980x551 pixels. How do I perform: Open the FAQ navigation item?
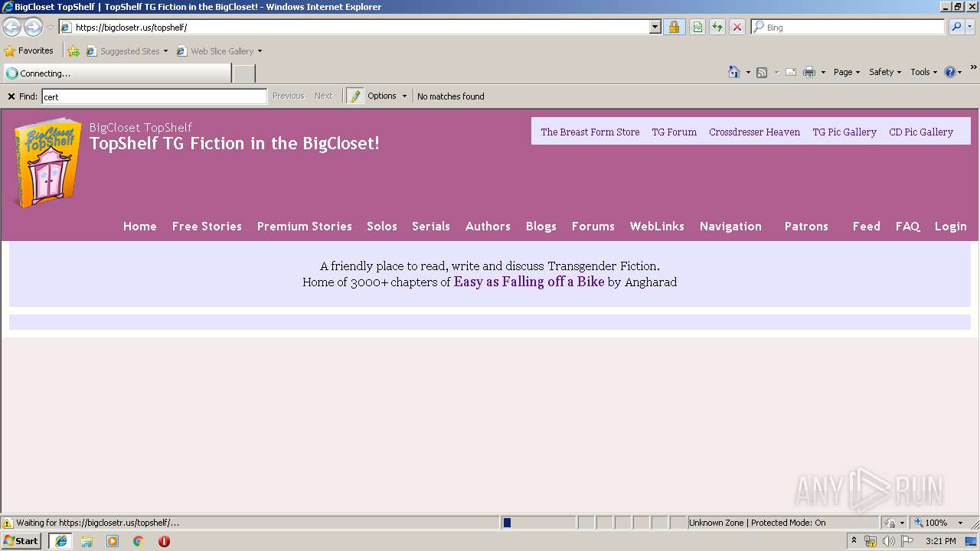(x=908, y=227)
